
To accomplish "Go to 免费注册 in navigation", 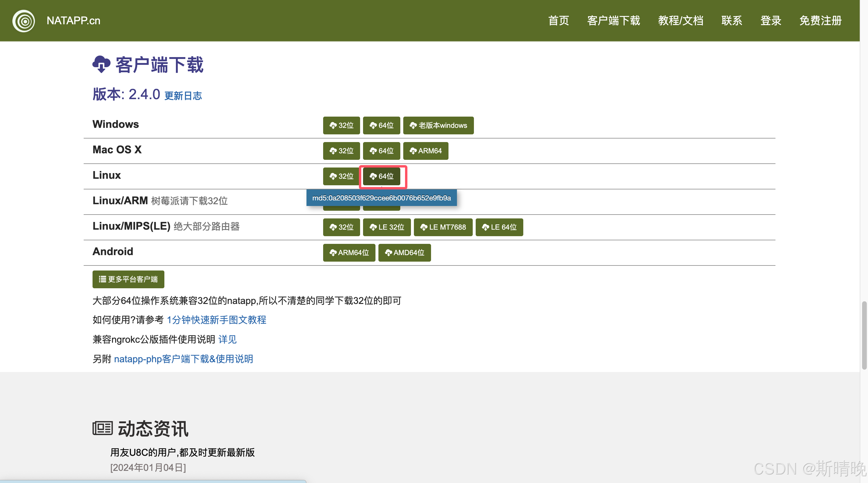I will tap(820, 21).
